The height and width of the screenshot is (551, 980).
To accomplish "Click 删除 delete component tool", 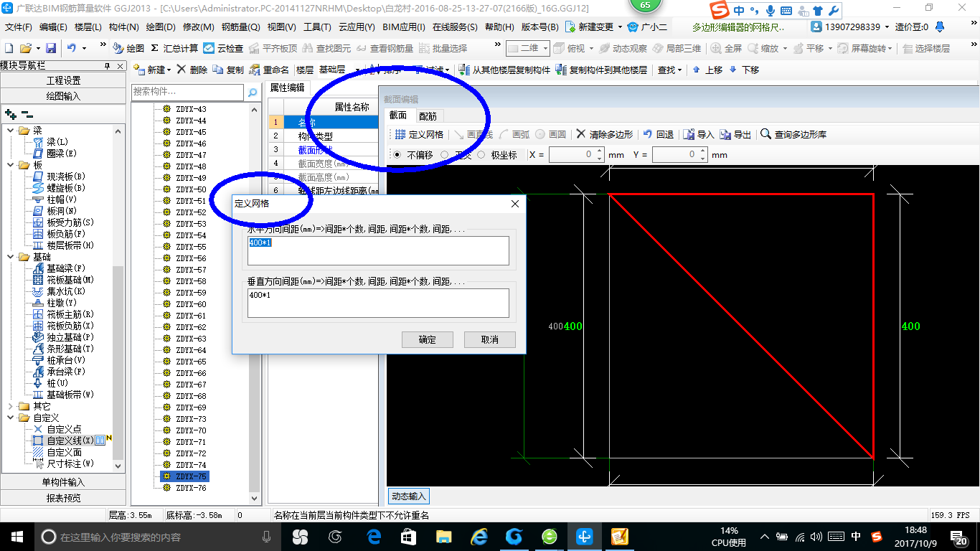I will click(192, 70).
